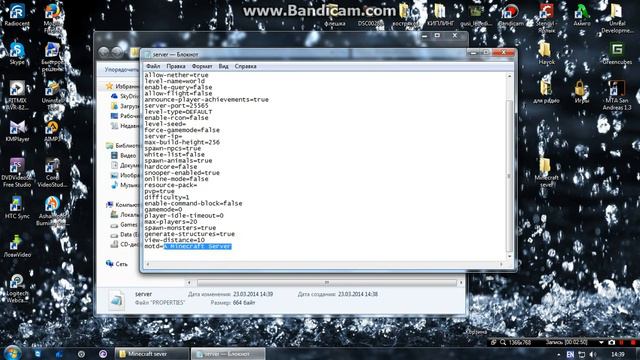The image size is (640, 360).
Task: Open the RITMIX AVR desktop shortcut
Action: pyautogui.click(x=17, y=95)
